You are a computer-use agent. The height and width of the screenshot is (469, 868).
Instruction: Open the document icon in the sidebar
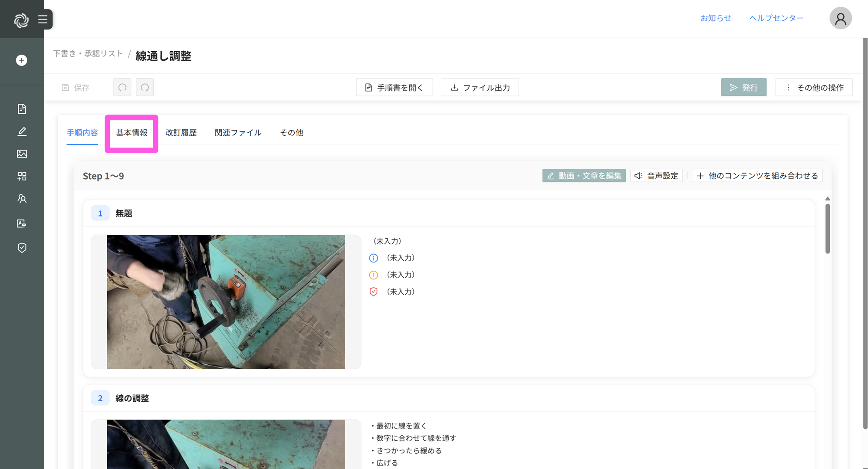(22, 109)
